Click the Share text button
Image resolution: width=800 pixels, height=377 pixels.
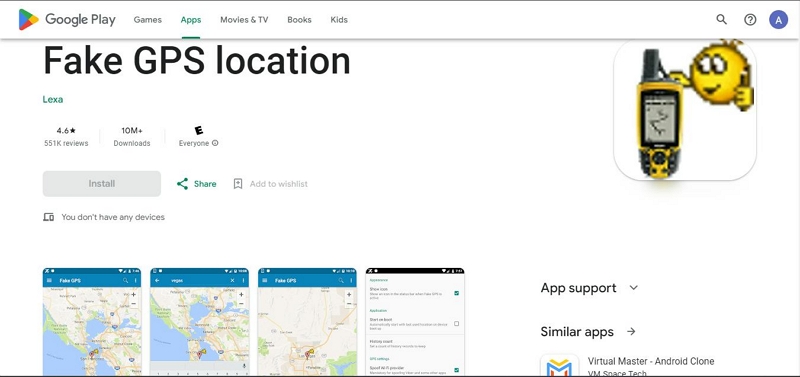tap(205, 184)
